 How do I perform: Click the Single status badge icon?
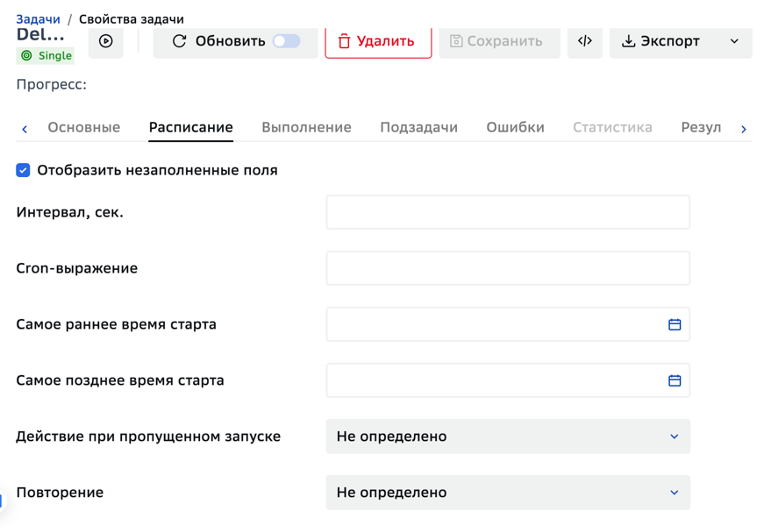pyautogui.click(x=27, y=55)
